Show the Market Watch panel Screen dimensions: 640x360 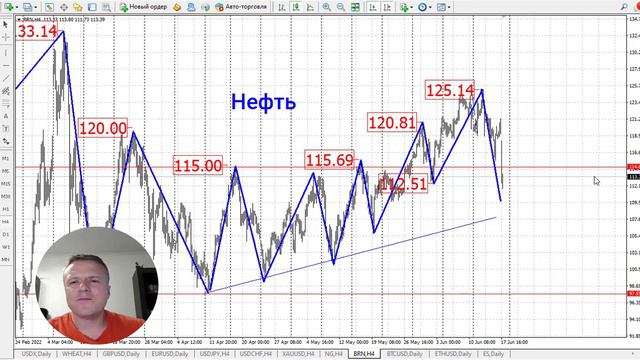[x=49, y=7]
